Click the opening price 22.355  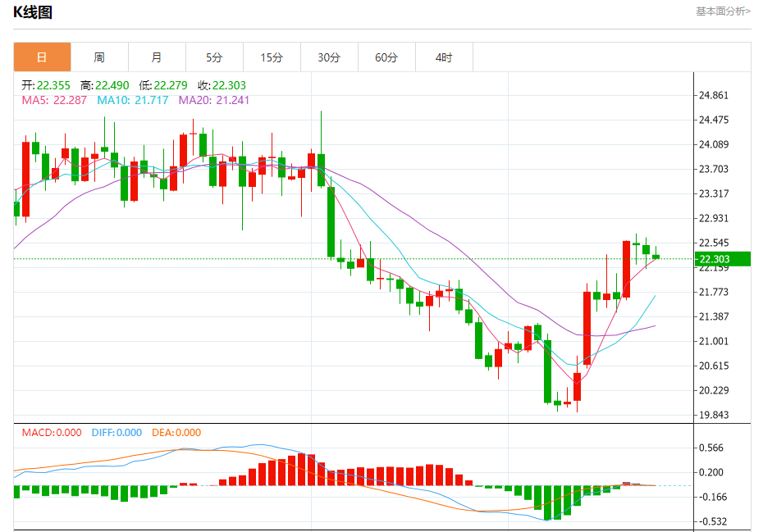(53, 85)
